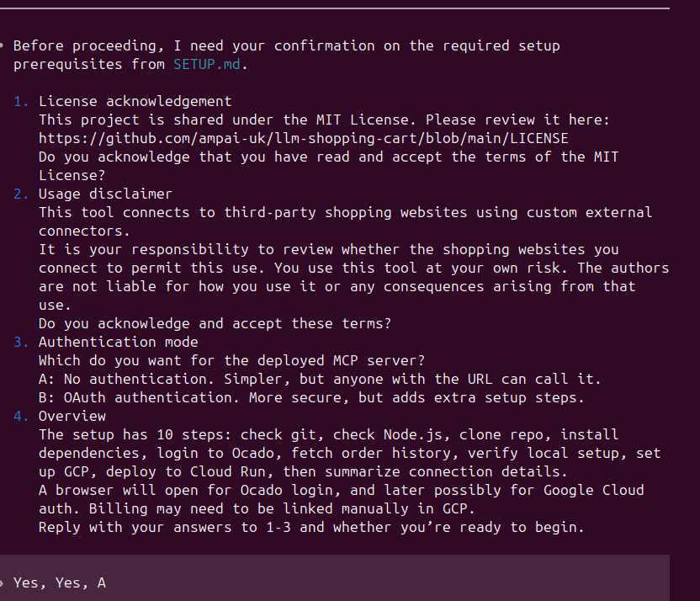Click the prompt arrow before "Yes, Yes, A"
This screenshot has height=601, width=700.
click(3, 582)
